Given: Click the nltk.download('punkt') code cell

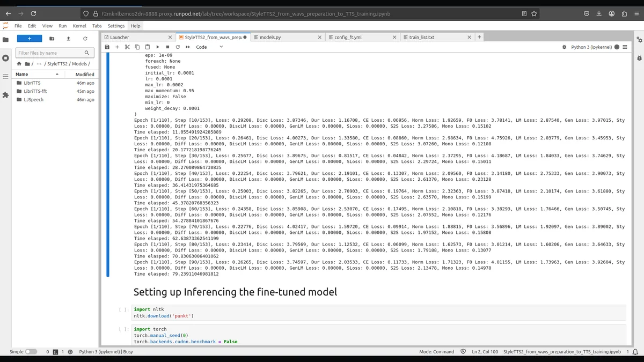Looking at the screenshot, I should (379, 313).
